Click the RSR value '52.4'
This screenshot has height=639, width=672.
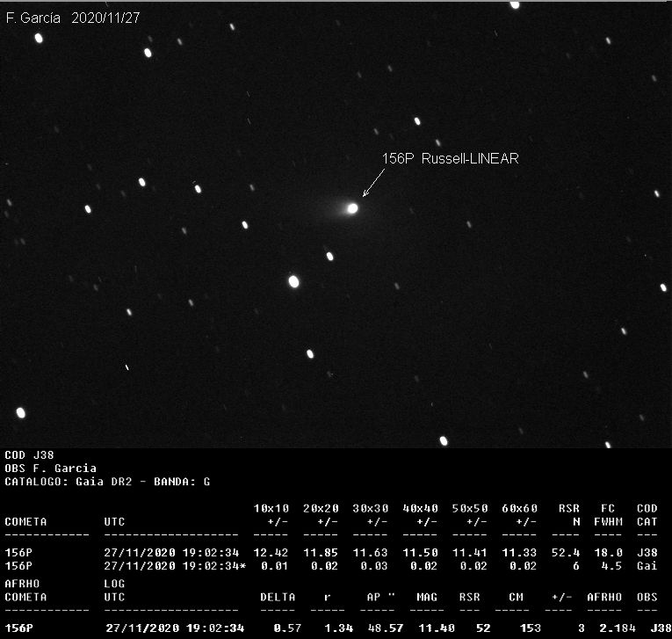(x=566, y=553)
